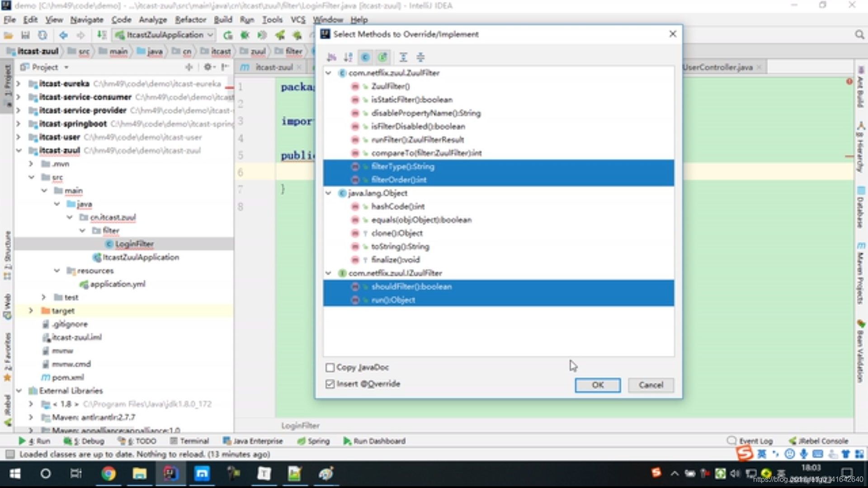This screenshot has height=488, width=868.
Task: Select toString():String method
Action: pyautogui.click(x=499, y=246)
